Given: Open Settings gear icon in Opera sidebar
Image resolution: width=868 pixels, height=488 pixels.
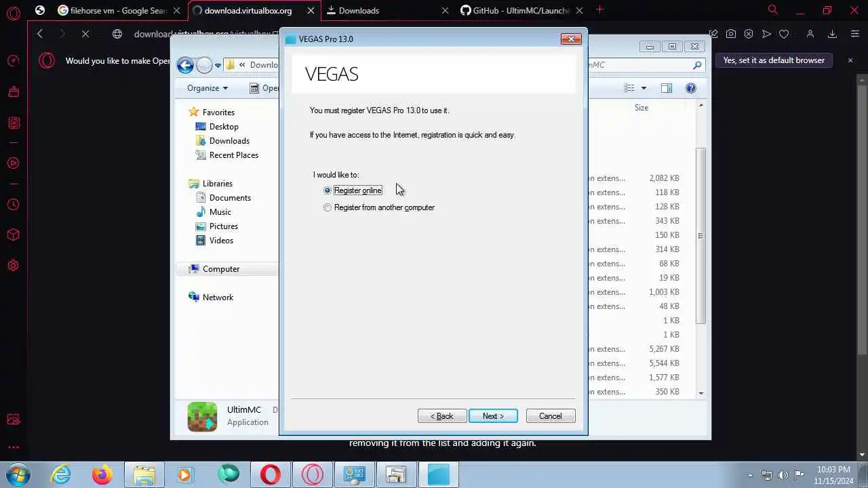Looking at the screenshot, I should (13, 266).
